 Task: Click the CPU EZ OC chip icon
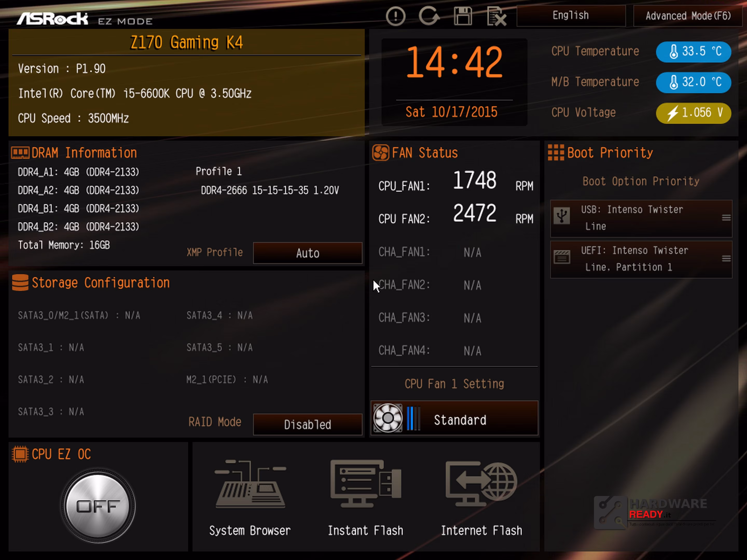(x=20, y=454)
